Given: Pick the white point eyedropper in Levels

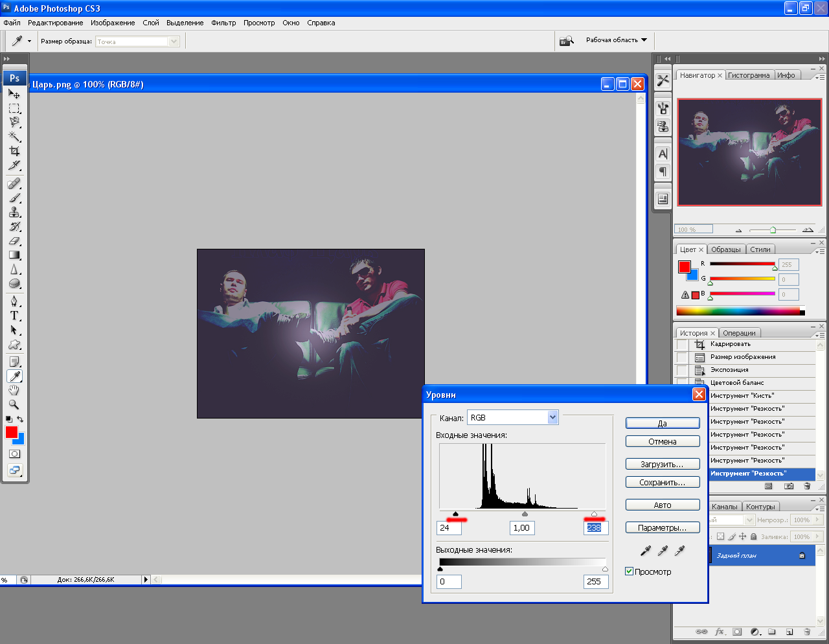Looking at the screenshot, I should [x=679, y=551].
